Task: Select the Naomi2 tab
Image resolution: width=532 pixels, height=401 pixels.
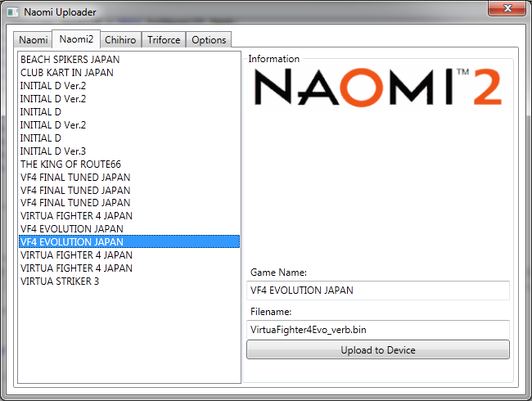Action: pos(76,39)
